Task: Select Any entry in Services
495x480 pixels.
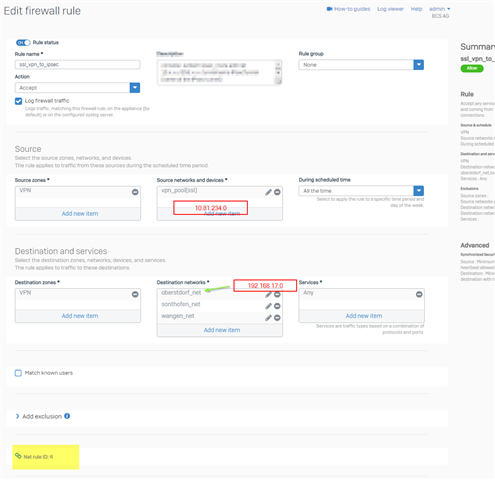Action: click(308, 293)
